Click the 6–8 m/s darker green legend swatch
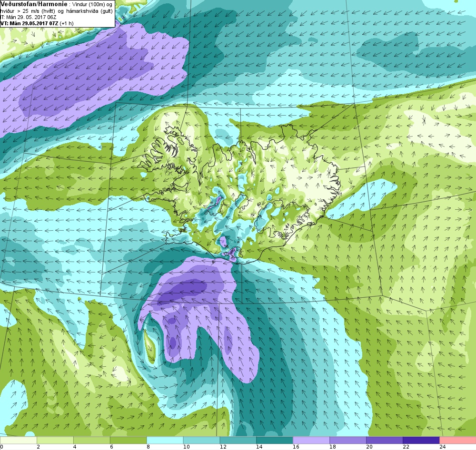 pyautogui.click(x=128, y=440)
